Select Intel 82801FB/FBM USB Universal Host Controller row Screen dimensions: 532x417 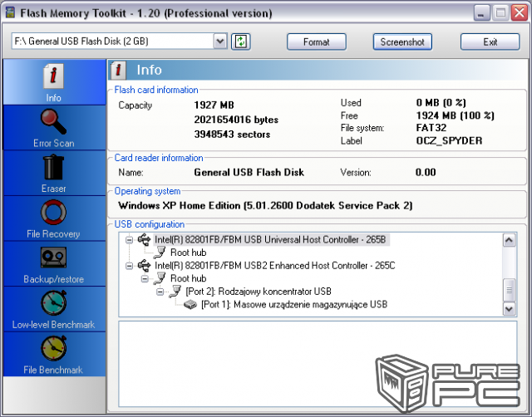coord(270,240)
